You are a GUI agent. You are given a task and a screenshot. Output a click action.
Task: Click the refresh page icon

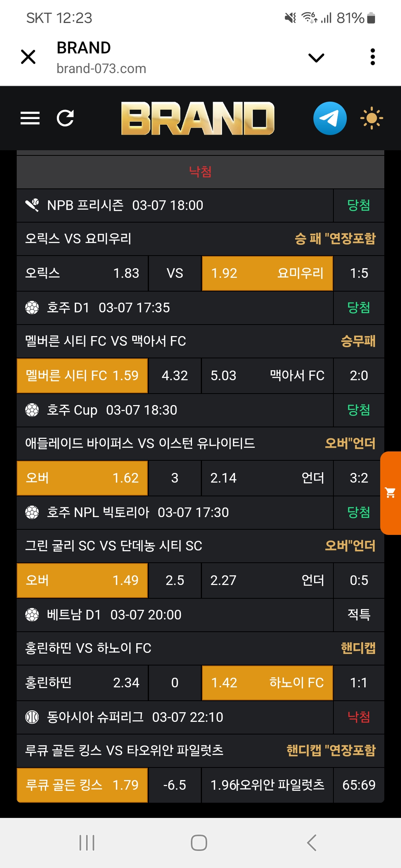(65, 118)
